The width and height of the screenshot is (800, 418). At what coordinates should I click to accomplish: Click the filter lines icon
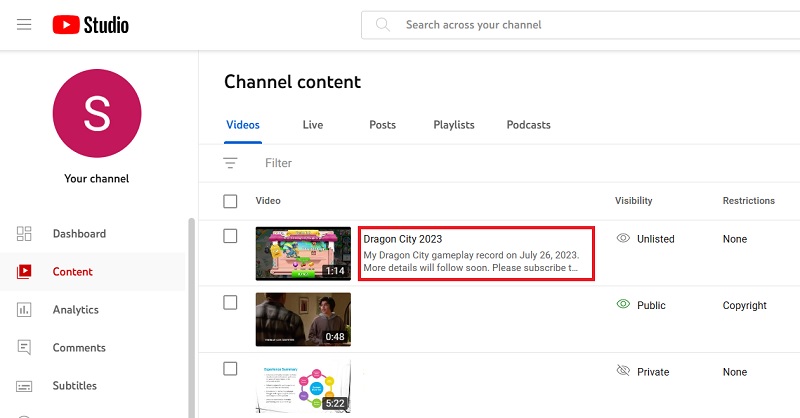(230, 163)
